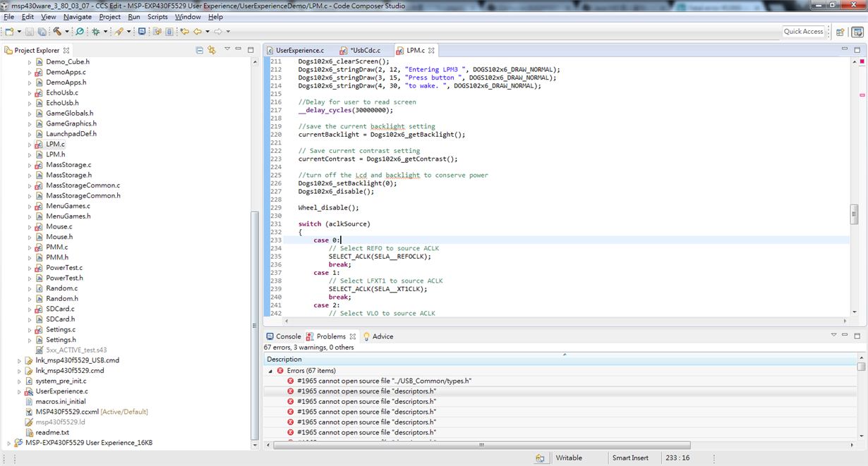Open the Build hammer dropdown arrow
868x466 pixels.
(x=67, y=32)
